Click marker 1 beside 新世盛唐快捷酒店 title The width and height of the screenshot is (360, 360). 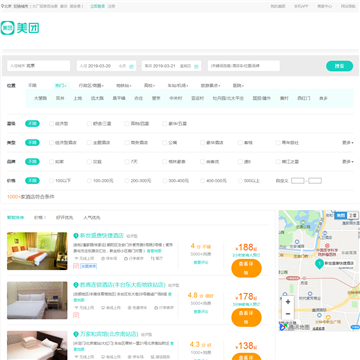(x=76, y=236)
